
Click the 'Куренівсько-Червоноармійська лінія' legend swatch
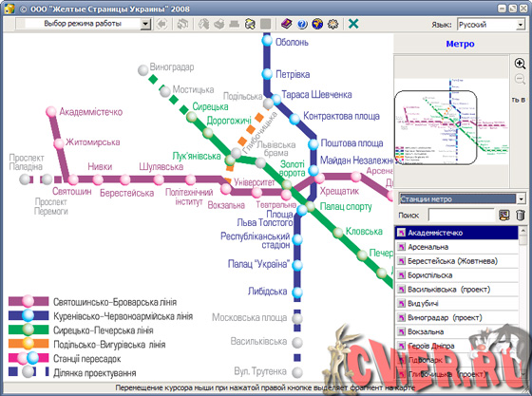pyautogui.click(x=28, y=315)
